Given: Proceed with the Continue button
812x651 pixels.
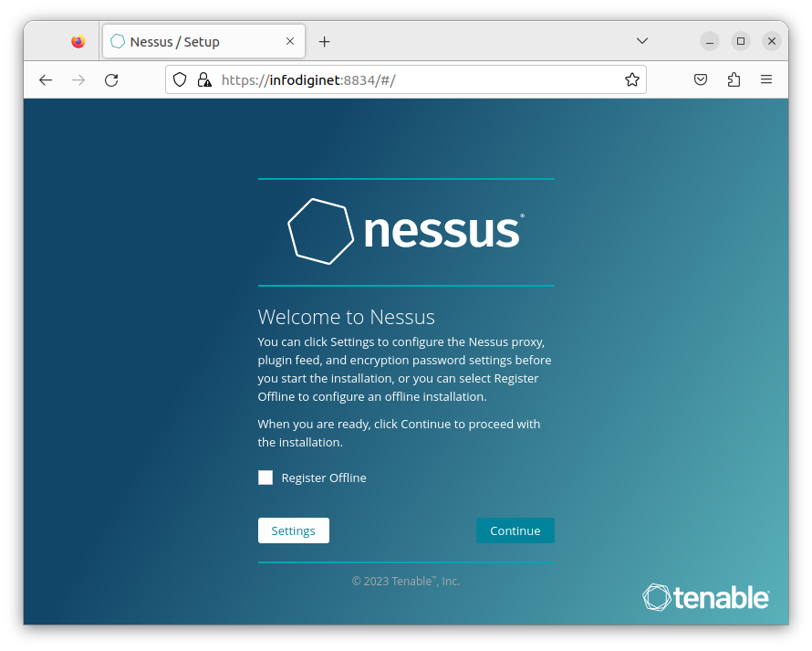Looking at the screenshot, I should [515, 530].
